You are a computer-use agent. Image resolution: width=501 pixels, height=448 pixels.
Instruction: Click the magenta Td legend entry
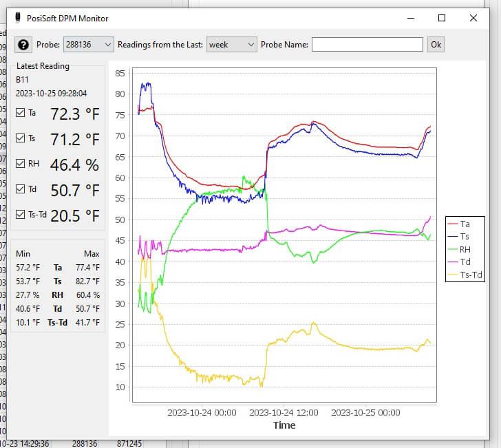point(465,263)
